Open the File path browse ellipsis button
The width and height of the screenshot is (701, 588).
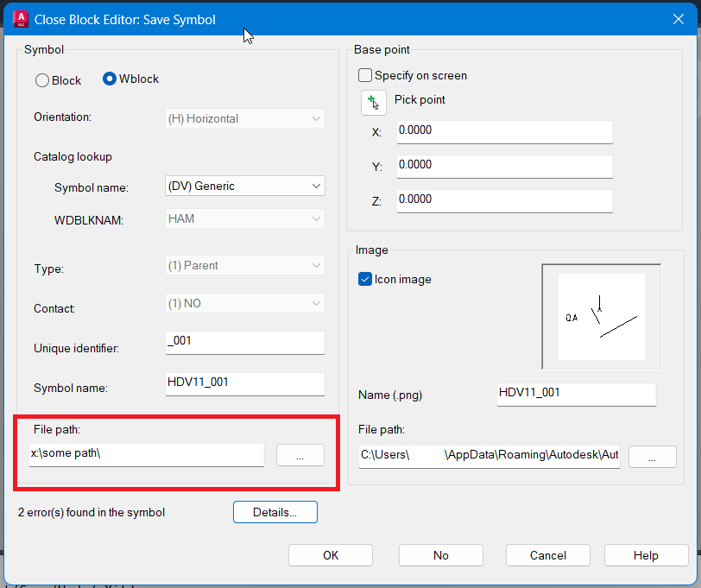click(x=300, y=454)
